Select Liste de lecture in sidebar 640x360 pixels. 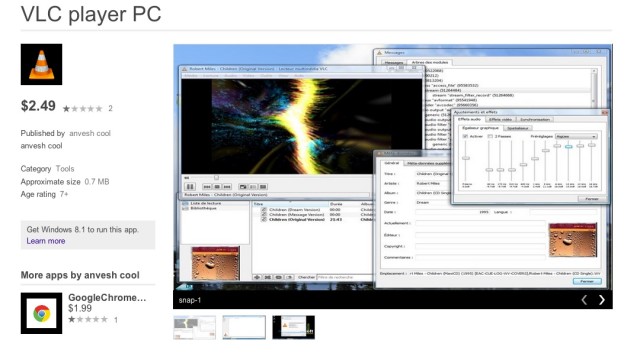pos(205,203)
